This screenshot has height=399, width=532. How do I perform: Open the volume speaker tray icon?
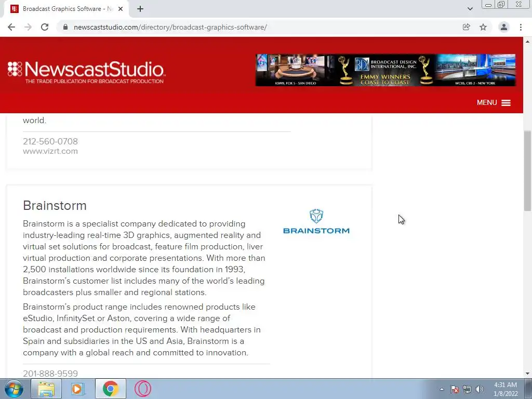coord(480,389)
